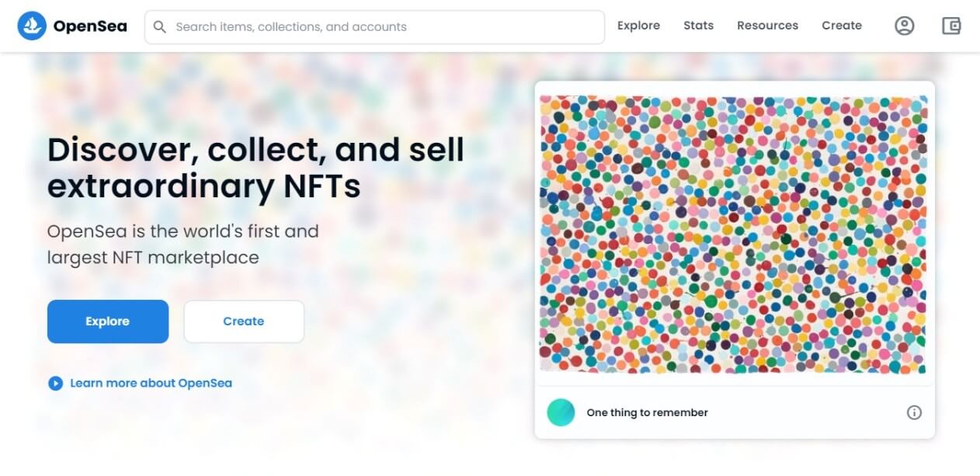Follow the Learn more about OpenSea link
This screenshot has width=980, height=476.
point(151,383)
